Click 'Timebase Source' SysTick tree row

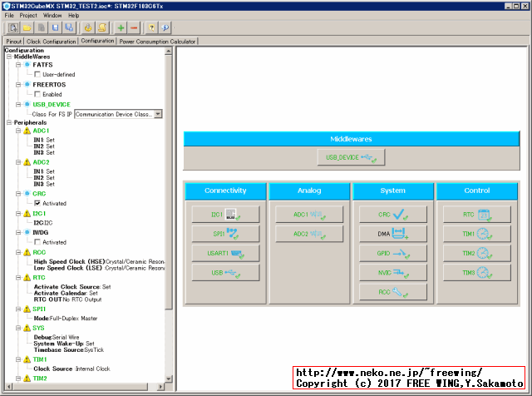click(x=69, y=349)
